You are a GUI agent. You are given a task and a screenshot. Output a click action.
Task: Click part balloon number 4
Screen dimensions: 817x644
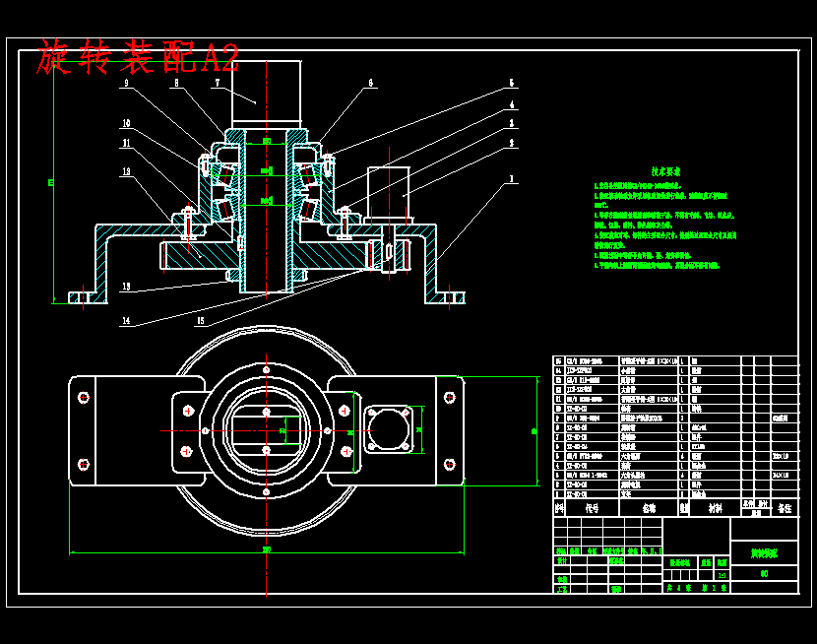512,104
